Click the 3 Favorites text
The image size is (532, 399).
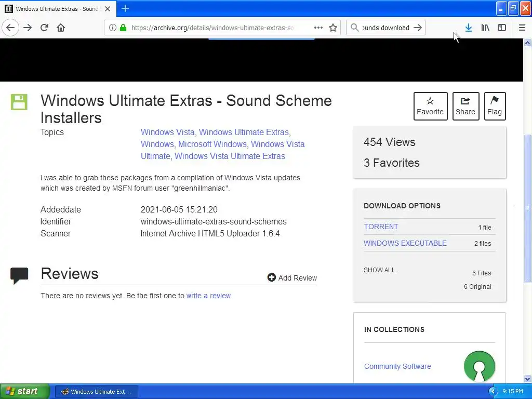coord(392,163)
